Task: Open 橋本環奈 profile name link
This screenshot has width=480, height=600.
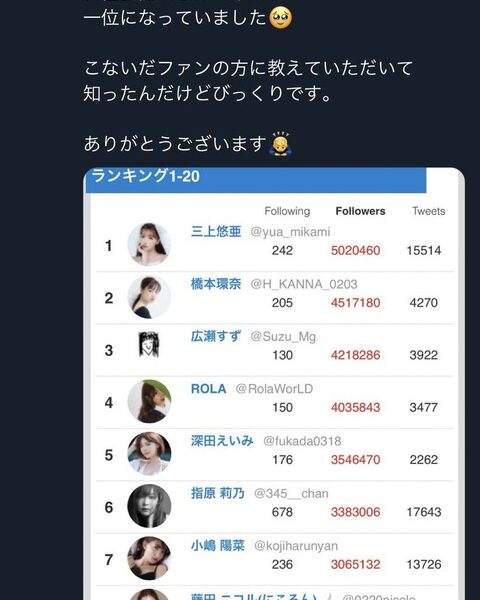Action: 216,284
